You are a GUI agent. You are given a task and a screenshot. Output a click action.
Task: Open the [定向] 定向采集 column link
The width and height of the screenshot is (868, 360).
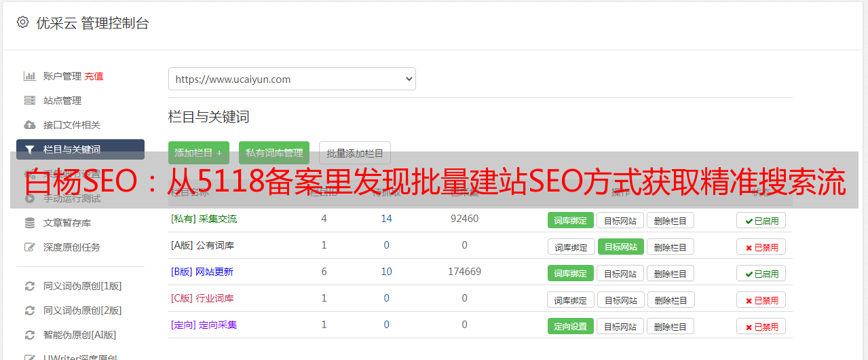pyautogui.click(x=204, y=325)
